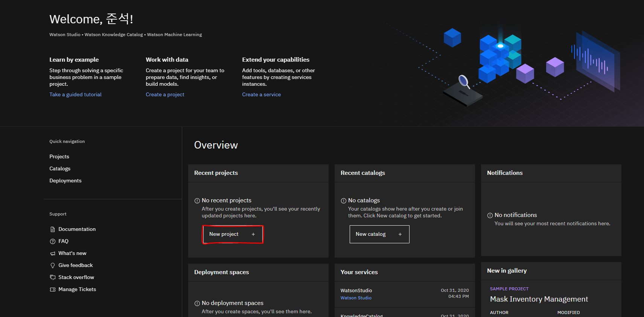Click the New in gallery heading
The image size is (644, 317).
(507, 271)
